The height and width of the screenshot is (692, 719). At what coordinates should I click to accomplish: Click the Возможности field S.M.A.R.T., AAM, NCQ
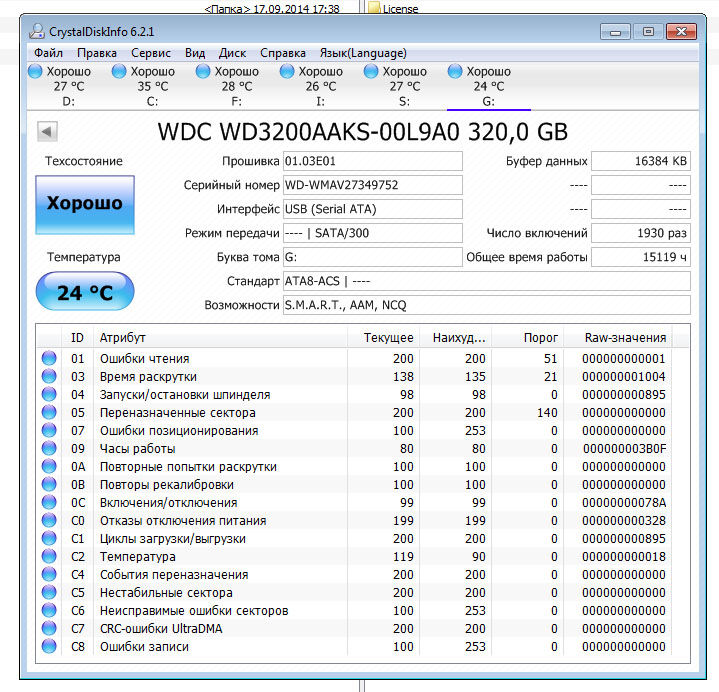point(487,305)
